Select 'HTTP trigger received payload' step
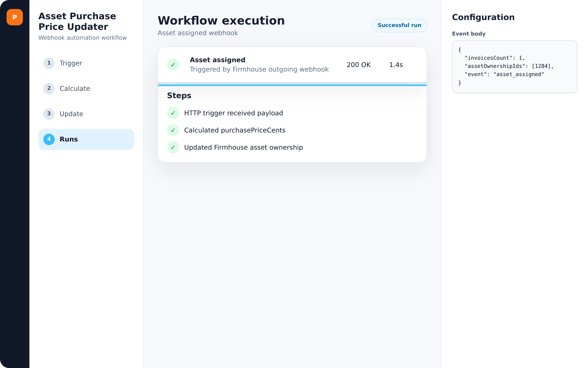 point(234,113)
